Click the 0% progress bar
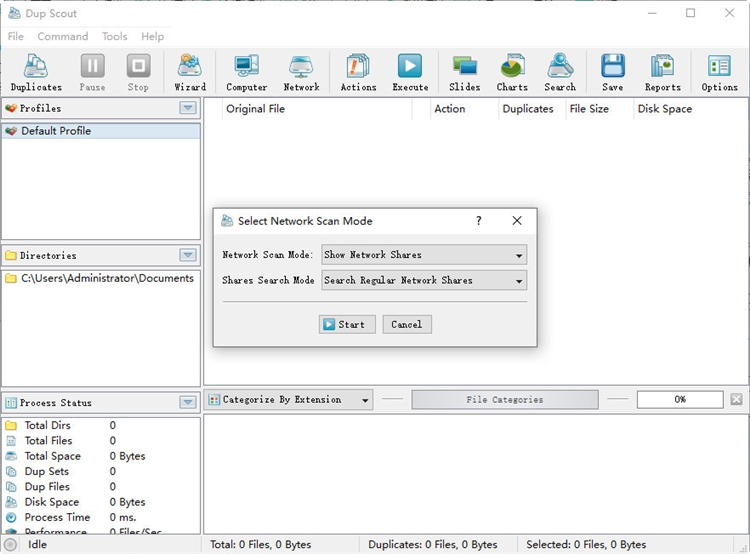The image size is (750, 554). tap(680, 400)
